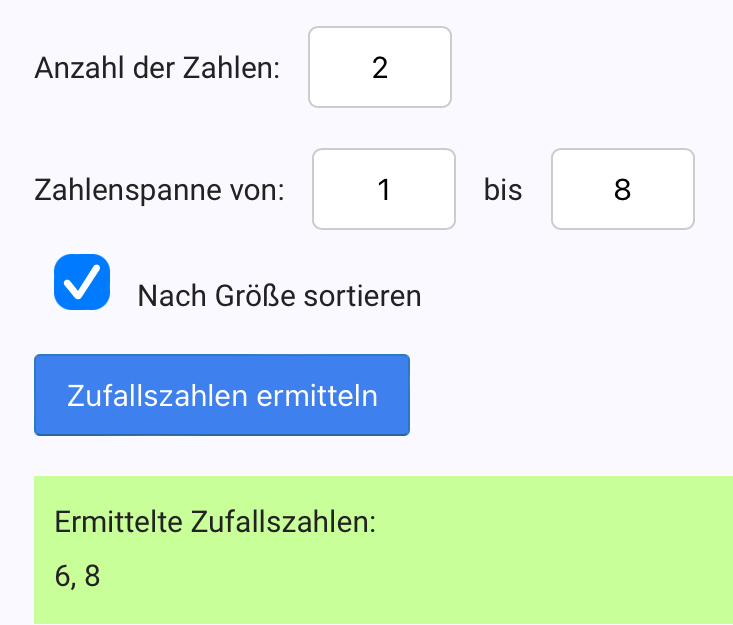Click the maximum field after 'bis'

click(x=622, y=189)
